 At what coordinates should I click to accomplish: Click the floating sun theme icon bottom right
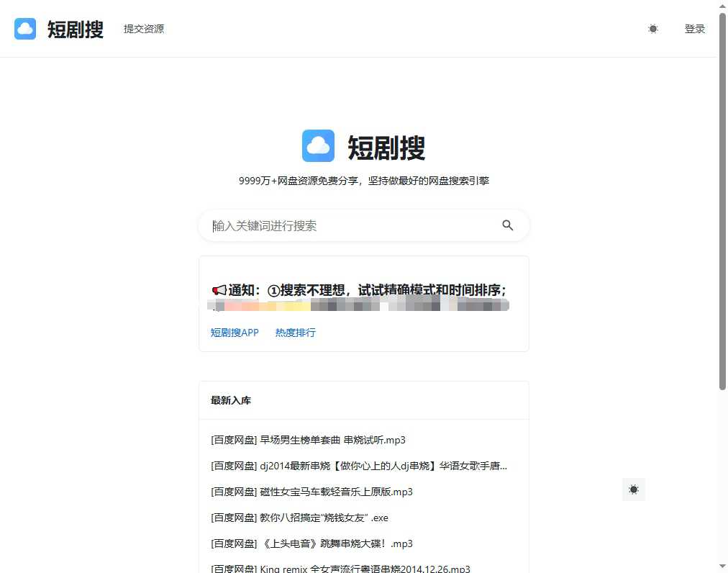pos(634,489)
